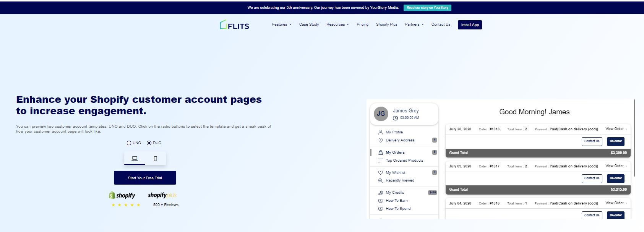644x232 pixels.
Task: Click Start Your Free Trial button
Action: (145, 178)
